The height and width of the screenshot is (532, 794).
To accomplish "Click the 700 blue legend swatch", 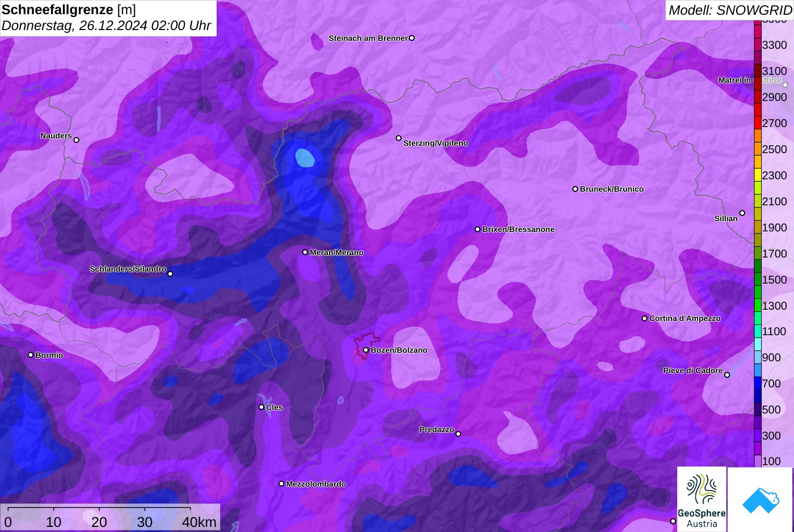I will point(758,383).
